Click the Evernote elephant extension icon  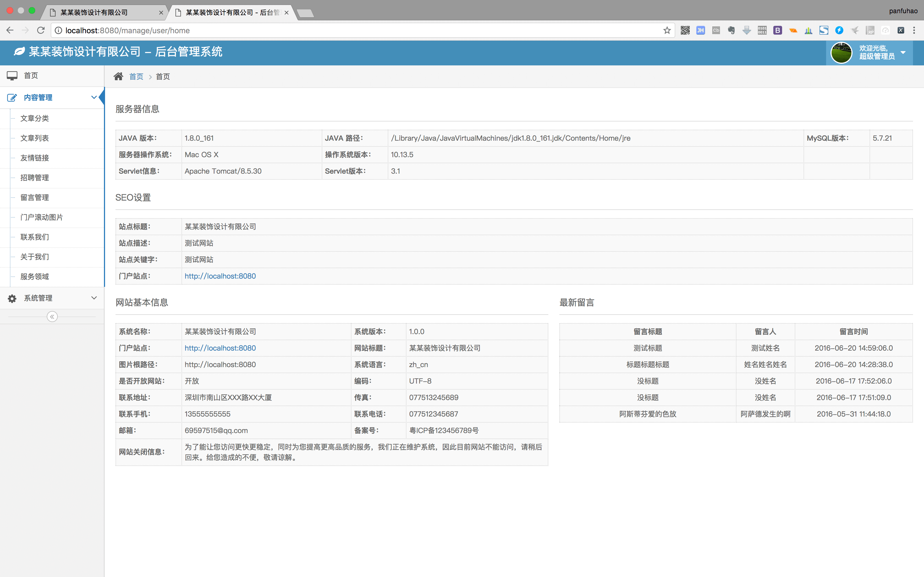[731, 30]
